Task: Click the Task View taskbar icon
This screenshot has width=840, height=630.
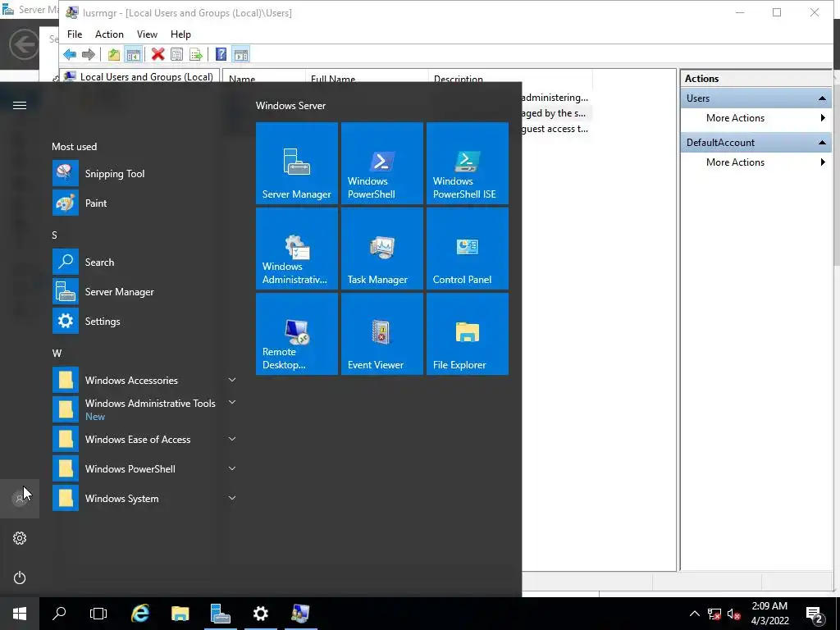Action: coord(98,614)
